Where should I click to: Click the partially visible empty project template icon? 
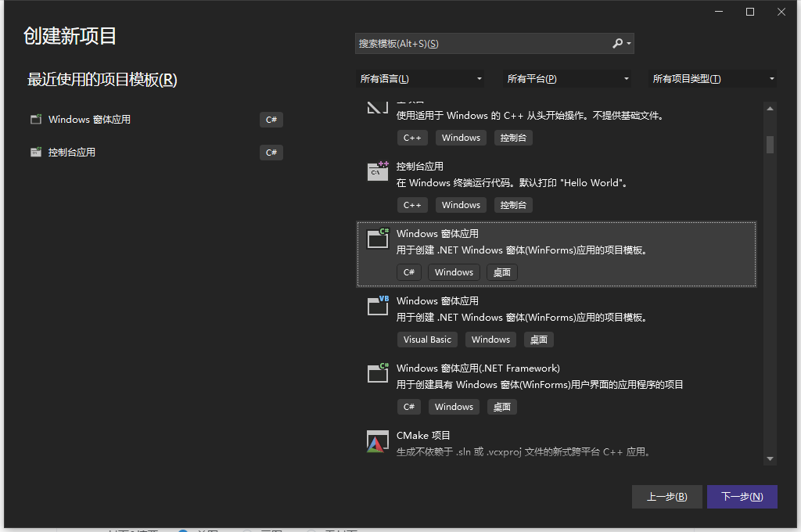point(378,107)
